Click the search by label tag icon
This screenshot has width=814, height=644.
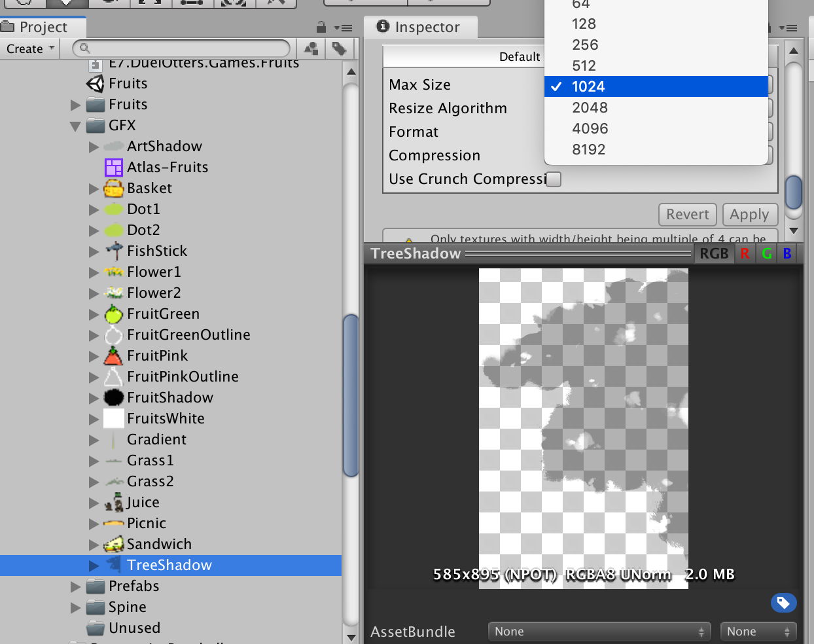(340, 48)
